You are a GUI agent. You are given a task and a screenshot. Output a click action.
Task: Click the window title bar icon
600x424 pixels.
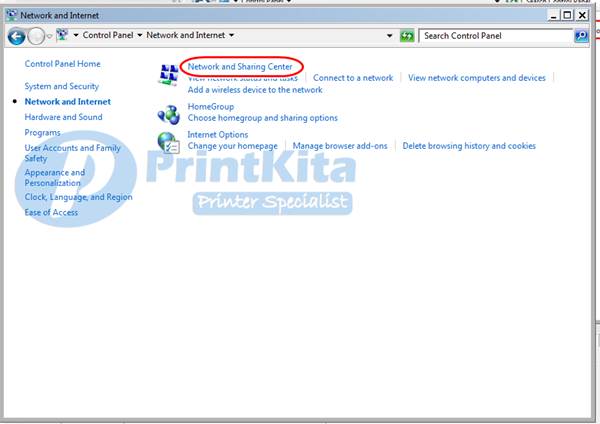pos(11,15)
